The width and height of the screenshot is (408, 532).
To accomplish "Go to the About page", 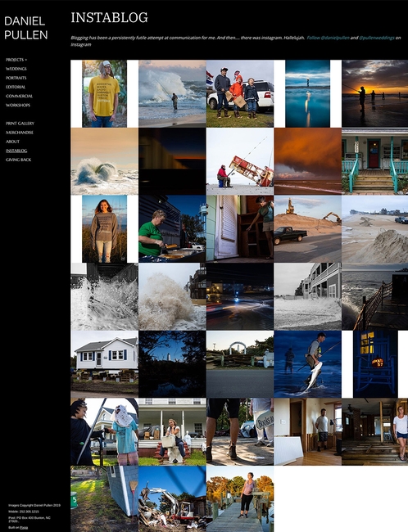I will (12, 142).
